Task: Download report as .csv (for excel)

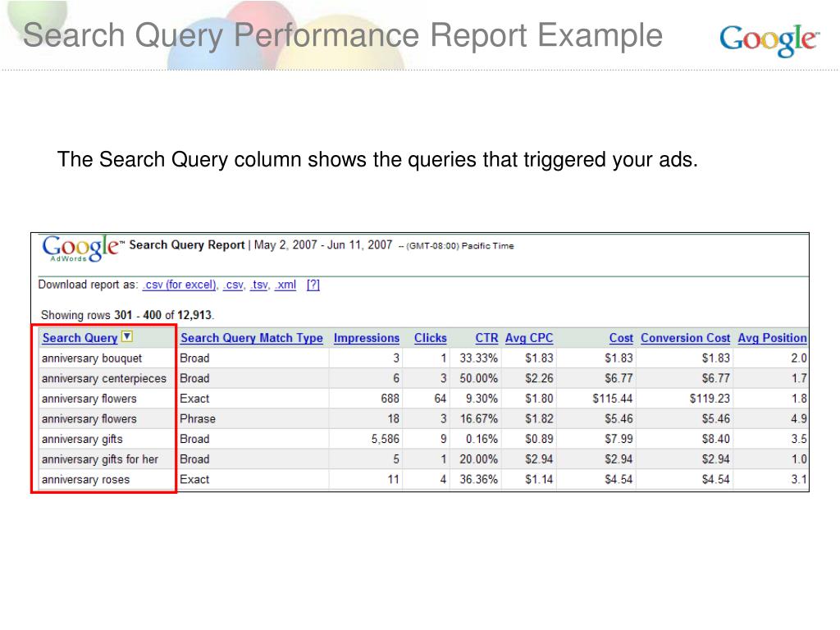Action: pos(180,285)
